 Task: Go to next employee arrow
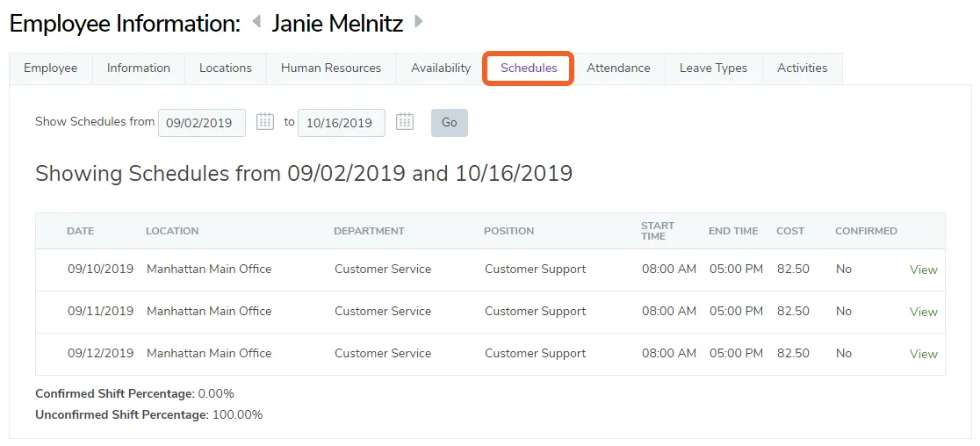419,23
